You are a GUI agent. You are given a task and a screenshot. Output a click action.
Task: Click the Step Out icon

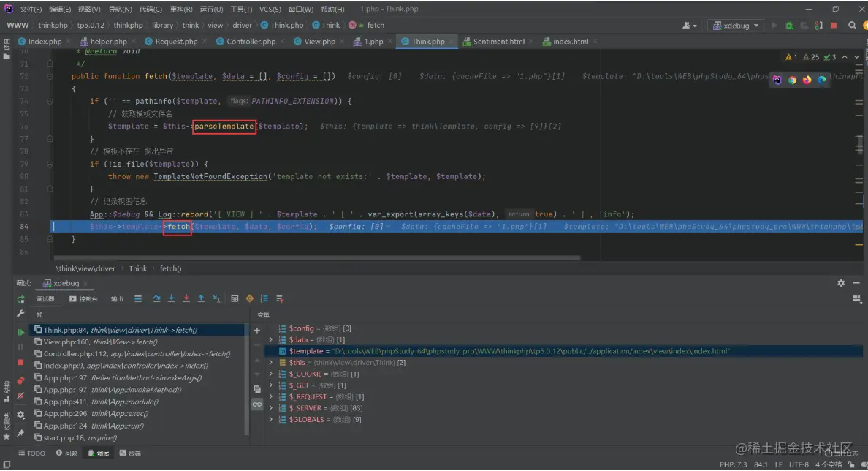[x=202, y=298]
